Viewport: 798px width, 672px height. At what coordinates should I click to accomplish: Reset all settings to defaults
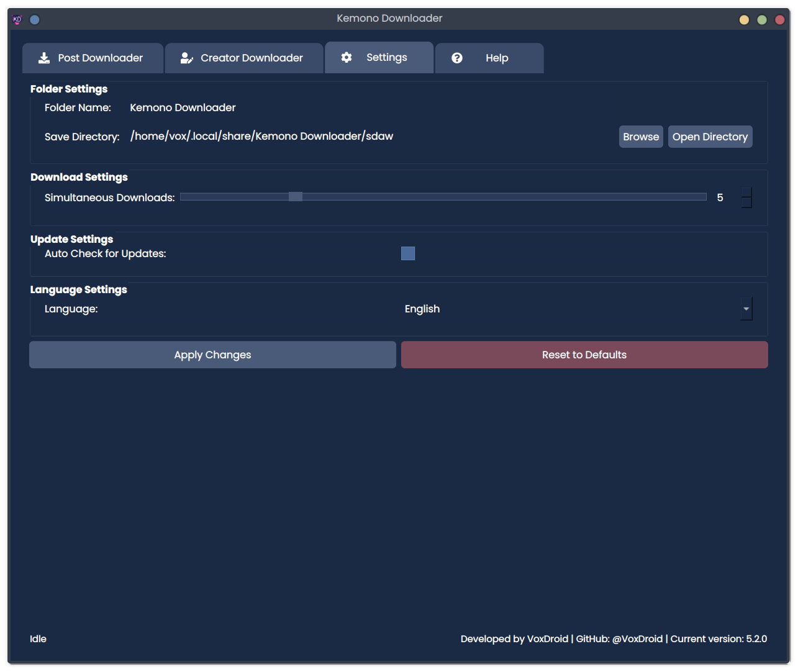point(584,355)
